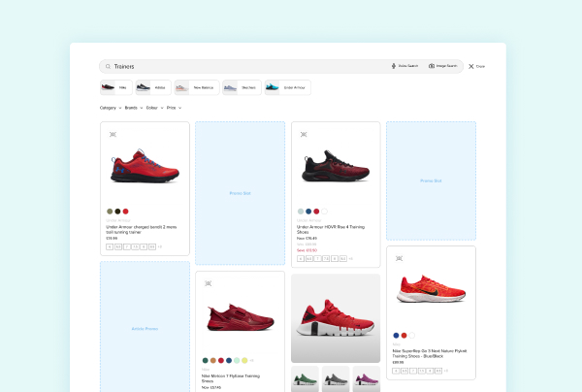Close the search overlay with the X icon
This screenshot has height=392, width=582.
tap(471, 66)
